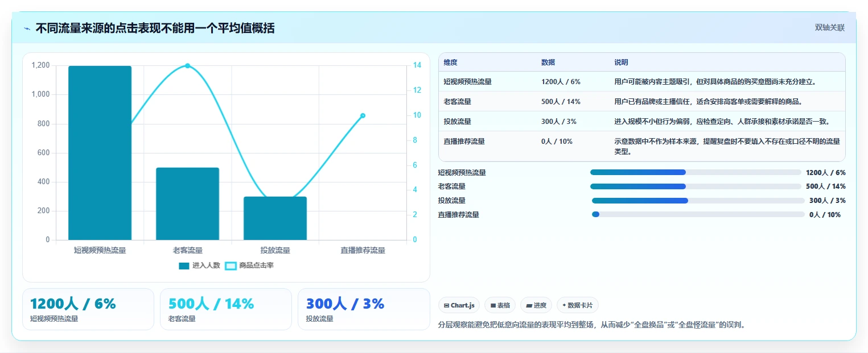Click the 1200人 / 6% progress value label

point(826,172)
